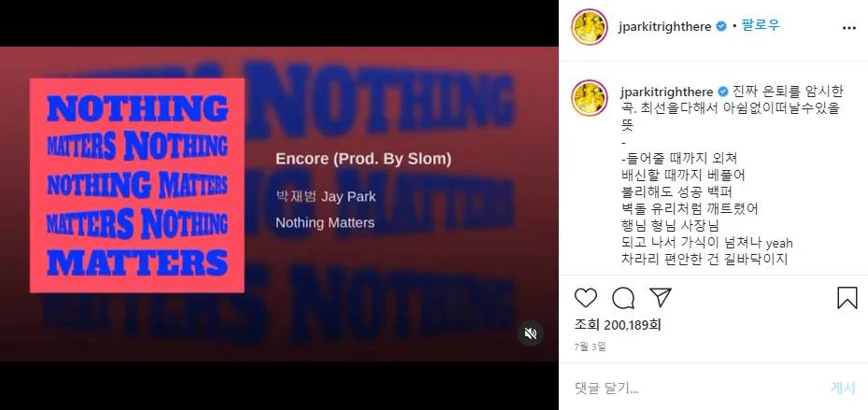
Task: Open jparkitrighthere username in caption
Action: [x=667, y=92]
